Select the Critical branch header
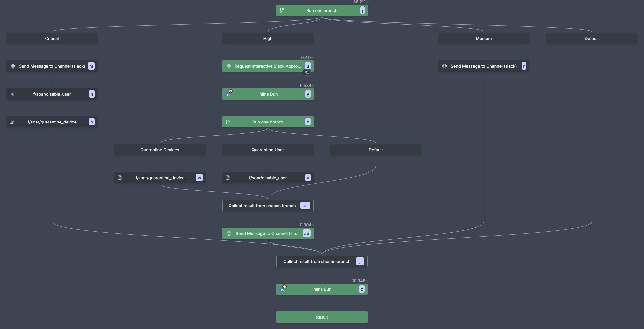 52,38
